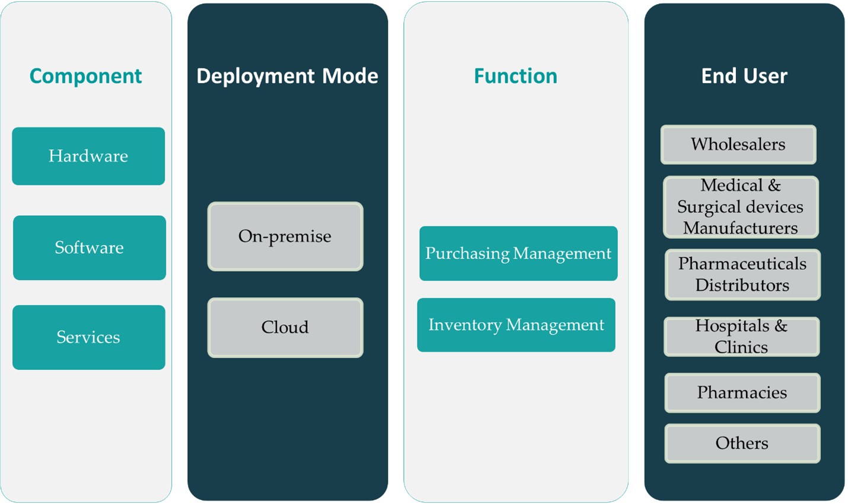Pick the Cloud deployment option
Viewport: 848px width, 504px height.
tap(285, 327)
